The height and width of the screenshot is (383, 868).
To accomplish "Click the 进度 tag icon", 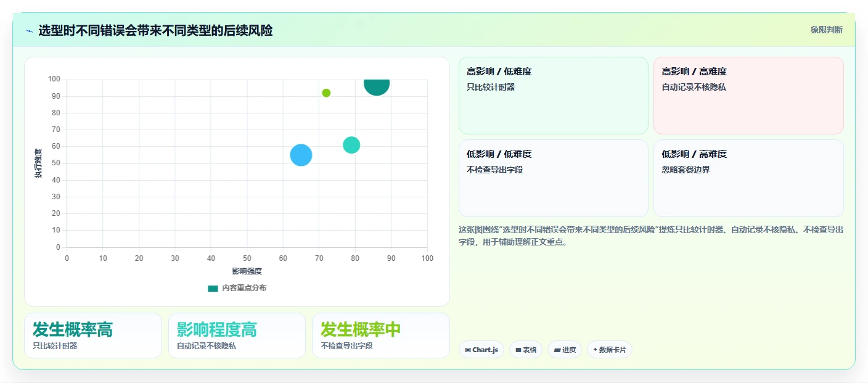I will 557,350.
